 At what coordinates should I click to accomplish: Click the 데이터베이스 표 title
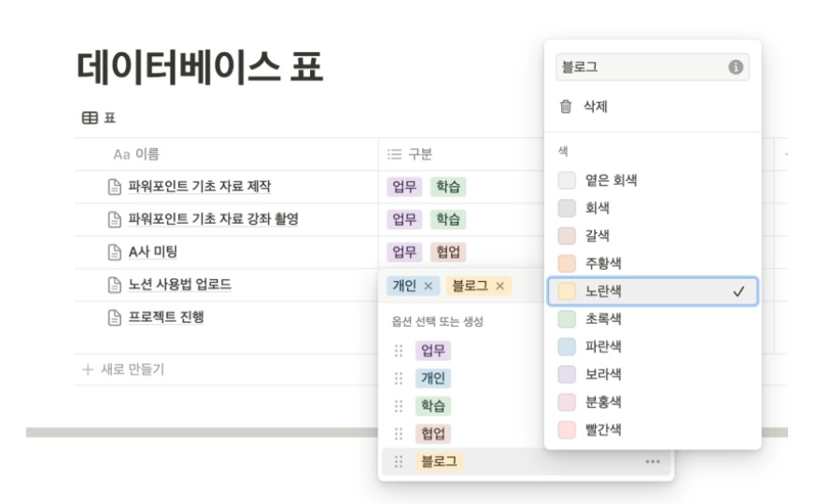pos(200,67)
